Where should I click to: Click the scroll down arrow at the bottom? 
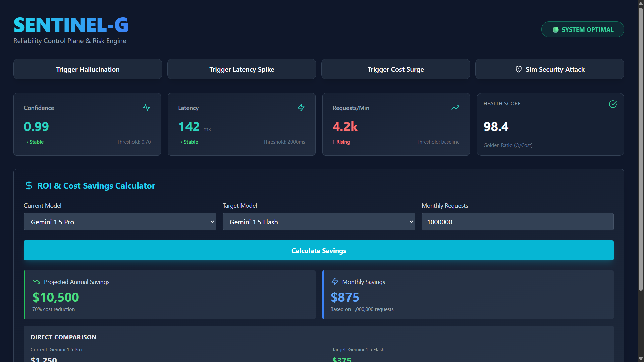pos(641,359)
